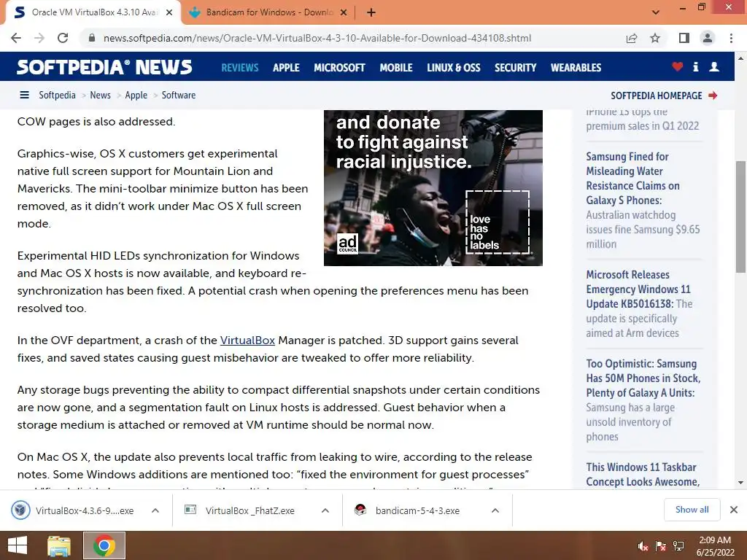The height and width of the screenshot is (560, 747).
Task: Open File Explorer from the taskbar
Action: 58,545
